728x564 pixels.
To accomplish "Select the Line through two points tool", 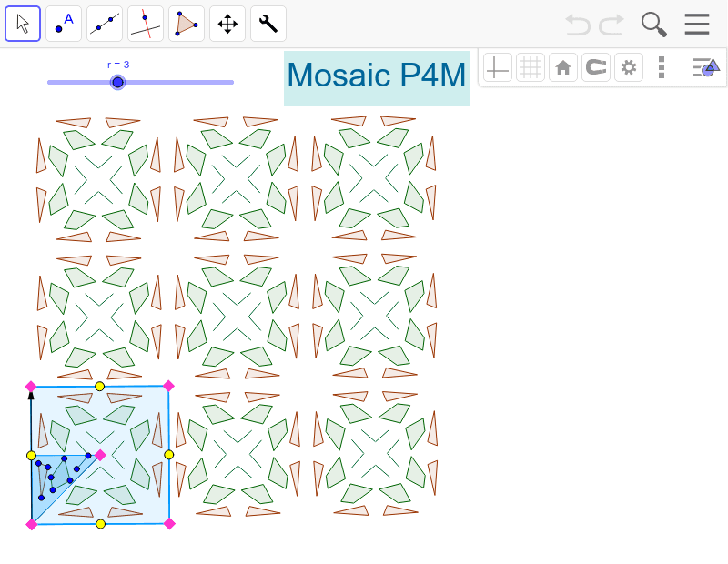I will click(x=105, y=24).
